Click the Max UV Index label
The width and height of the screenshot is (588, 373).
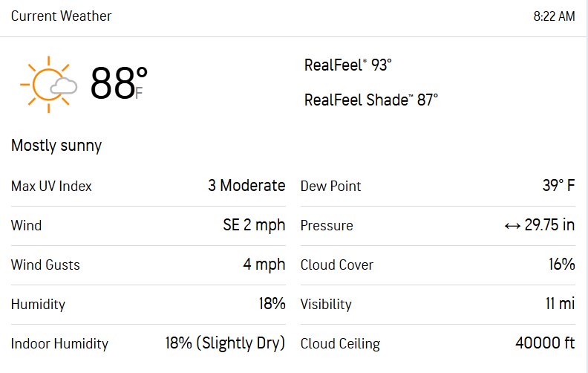click(51, 186)
